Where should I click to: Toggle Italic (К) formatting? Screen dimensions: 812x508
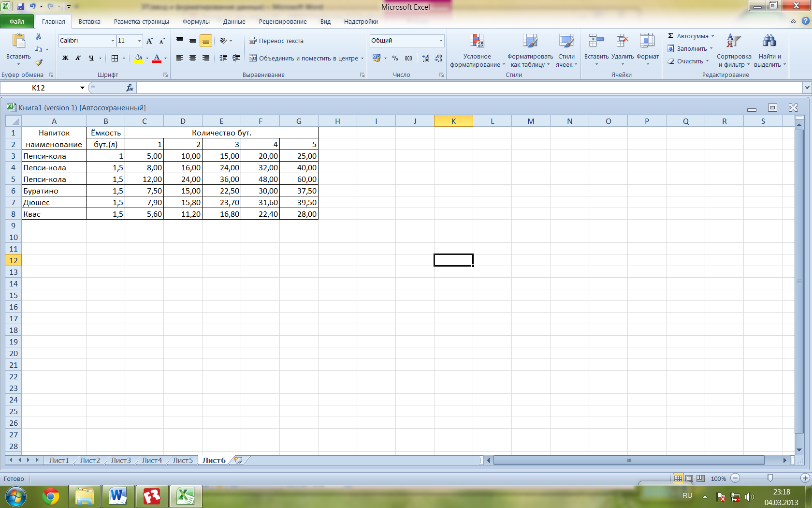point(78,58)
